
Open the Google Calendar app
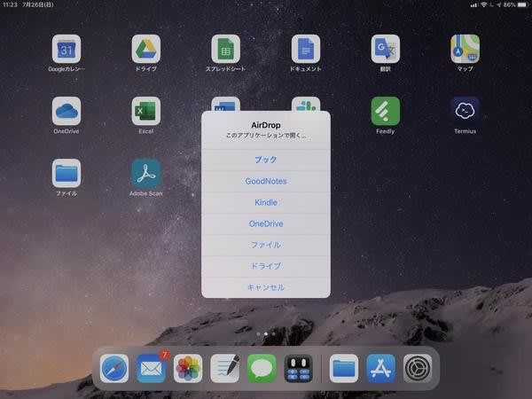click(x=66, y=49)
